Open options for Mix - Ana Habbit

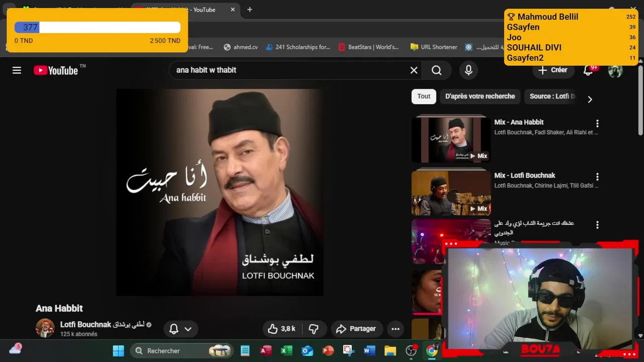597,124
